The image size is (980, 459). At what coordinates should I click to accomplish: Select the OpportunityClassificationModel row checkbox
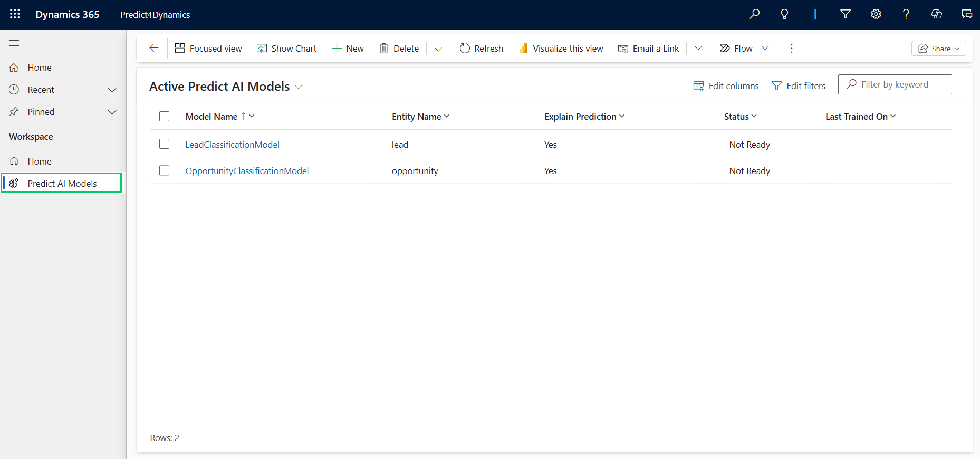(165, 170)
